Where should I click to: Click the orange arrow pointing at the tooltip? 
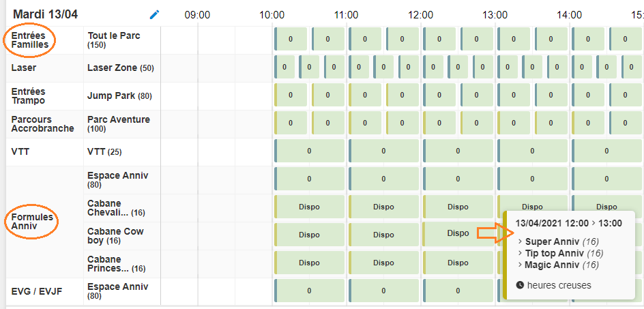point(490,234)
